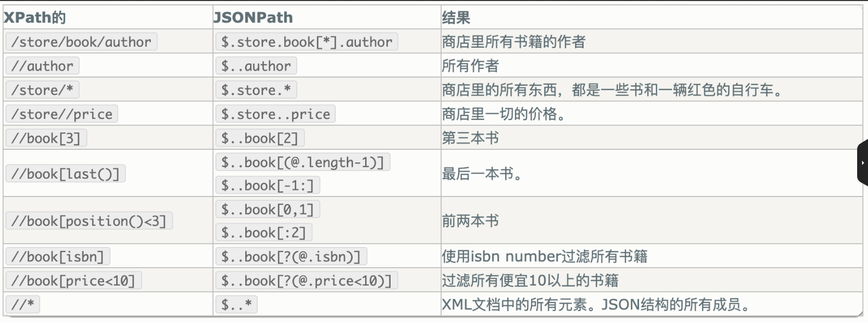The height and width of the screenshot is (323, 868).
Task: Click the JSONPath column header
Action: [253, 17]
